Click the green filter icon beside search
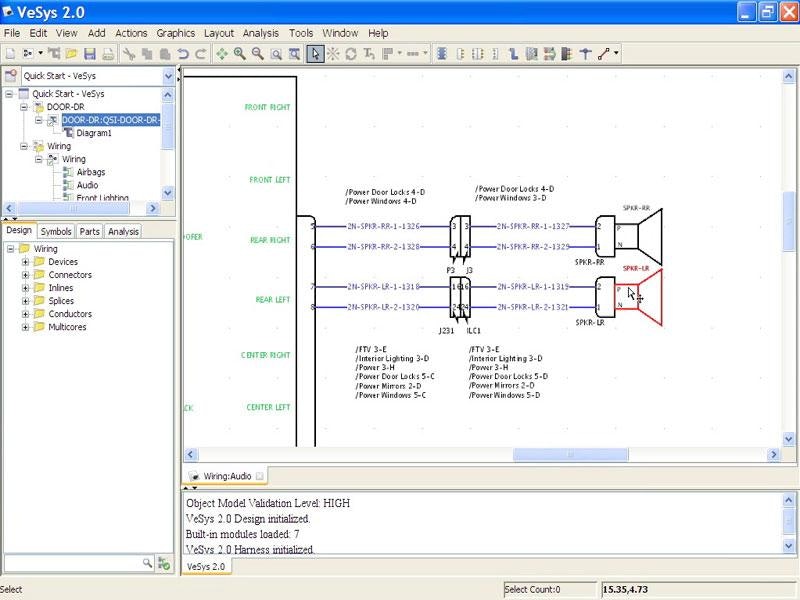The image size is (800, 600). (x=164, y=563)
